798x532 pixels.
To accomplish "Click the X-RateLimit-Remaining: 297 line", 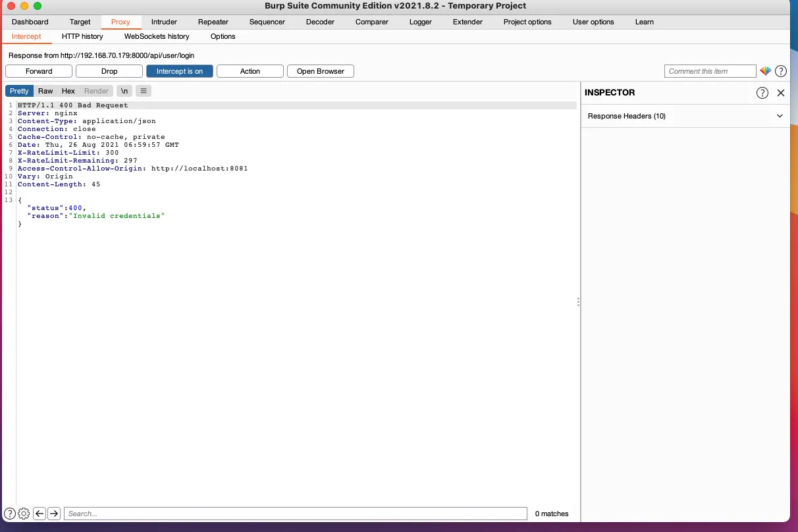I will pos(78,161).
